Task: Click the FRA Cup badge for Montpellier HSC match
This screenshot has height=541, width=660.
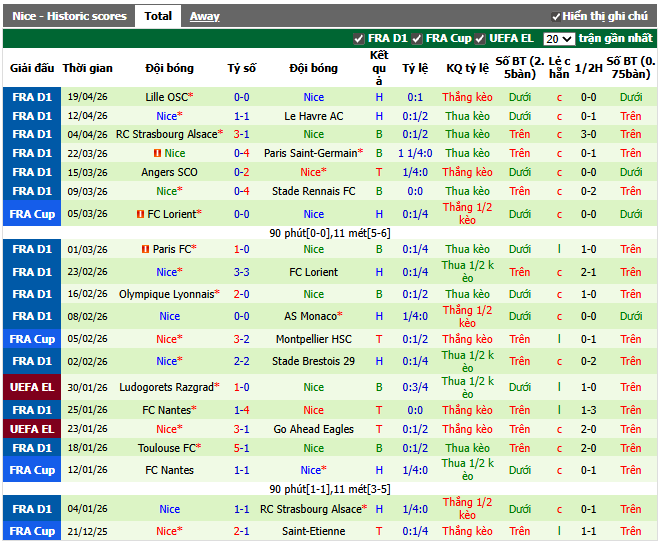Action: 31,339
